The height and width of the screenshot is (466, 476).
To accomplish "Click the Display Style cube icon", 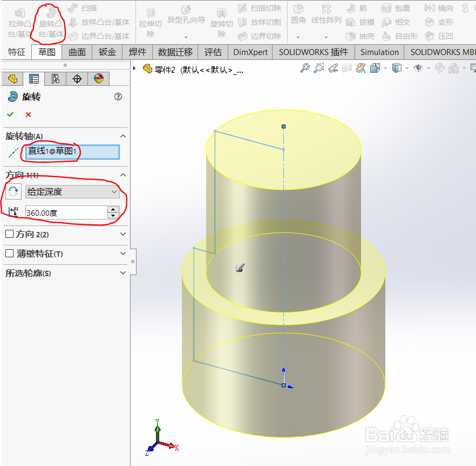I will [x=397, y=68].
